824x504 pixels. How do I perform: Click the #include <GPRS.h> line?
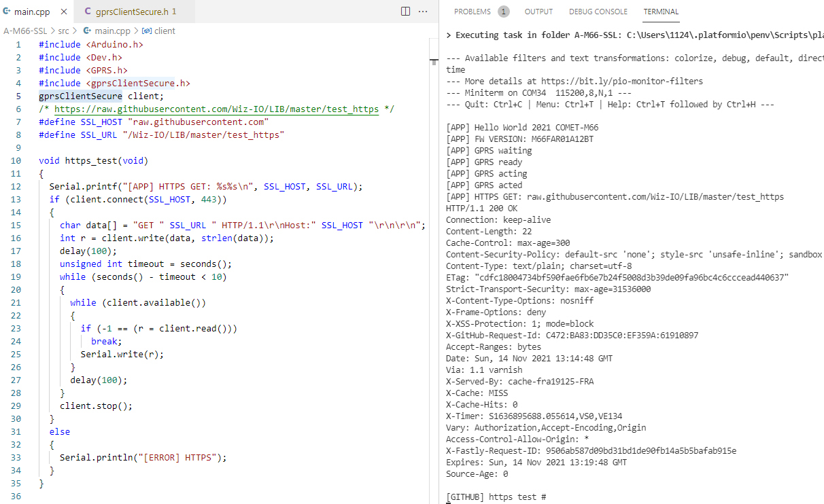click(x=84, y=70)
